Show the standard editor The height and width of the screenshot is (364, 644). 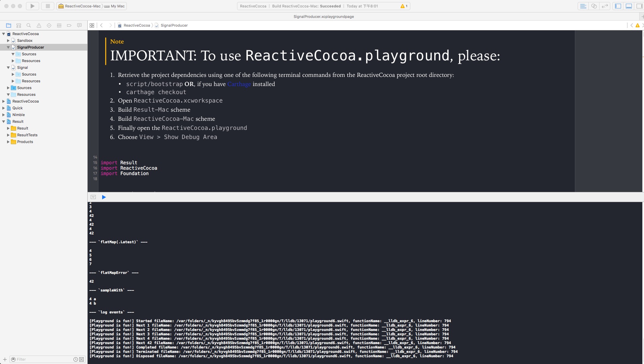(583, 6)
